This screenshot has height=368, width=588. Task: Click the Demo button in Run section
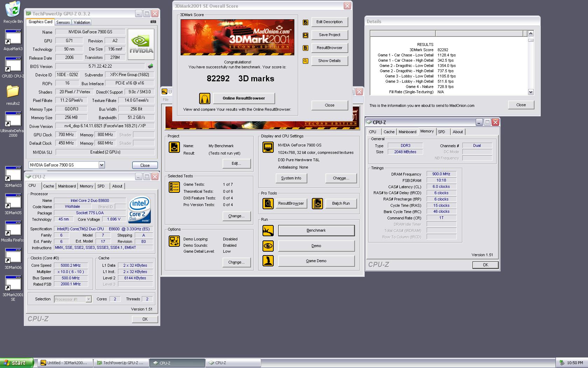tap(316, 246)
